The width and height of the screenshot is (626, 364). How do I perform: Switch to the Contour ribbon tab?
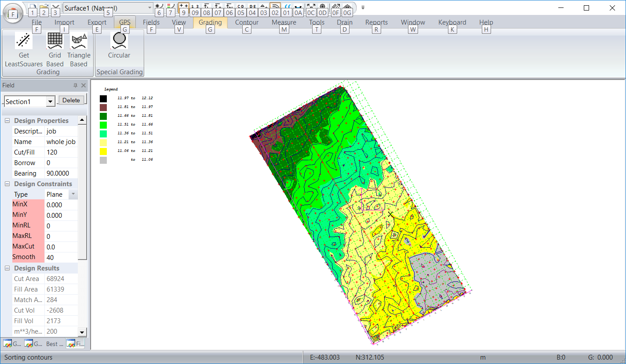click(x=247, y=22)
